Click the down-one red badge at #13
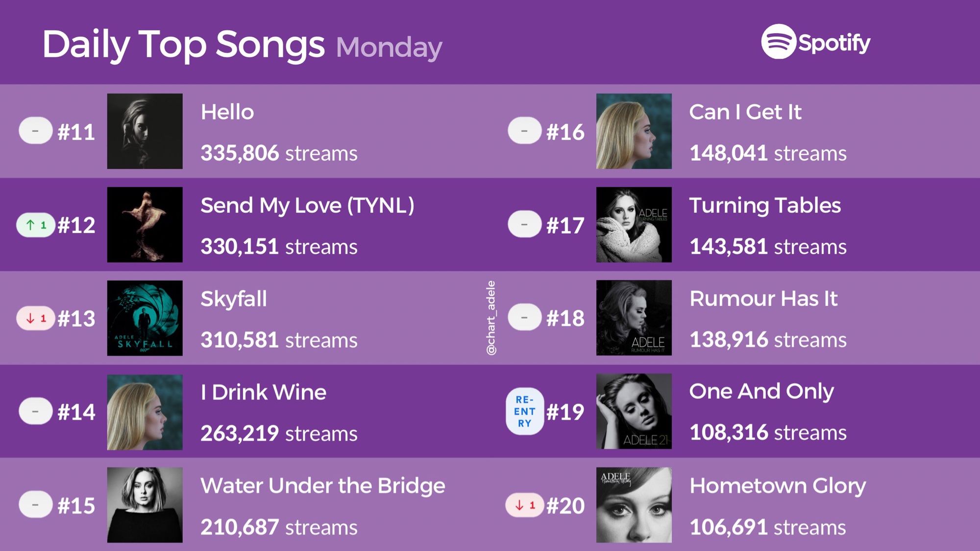The height and width of the screenshot is (551, 980). tap(36, 318)
